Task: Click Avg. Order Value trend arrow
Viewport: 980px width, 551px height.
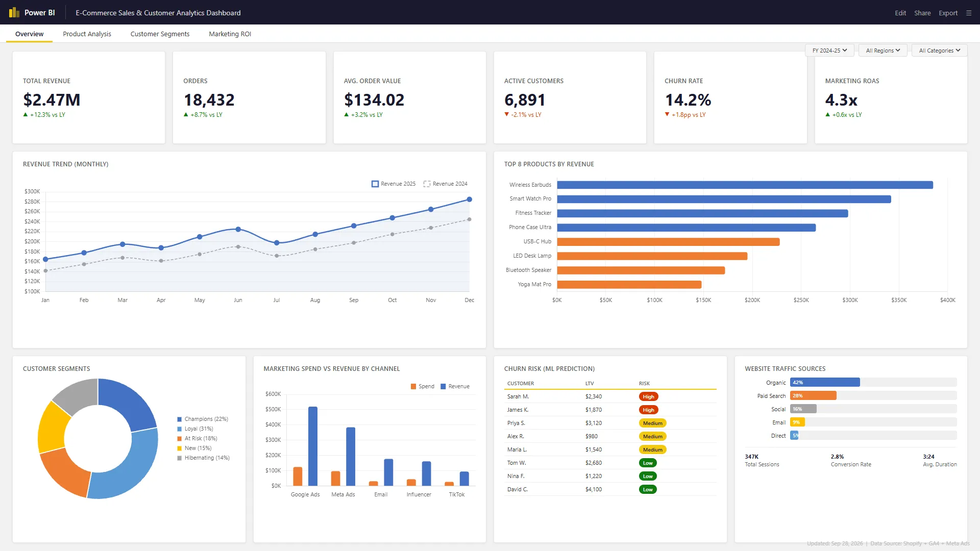Action: [347, 115]
